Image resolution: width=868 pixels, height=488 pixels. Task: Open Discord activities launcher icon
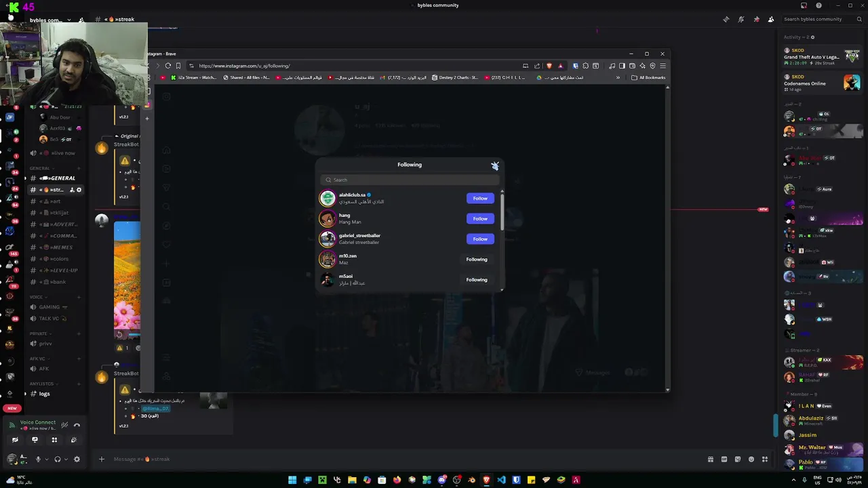pos(54,440)
